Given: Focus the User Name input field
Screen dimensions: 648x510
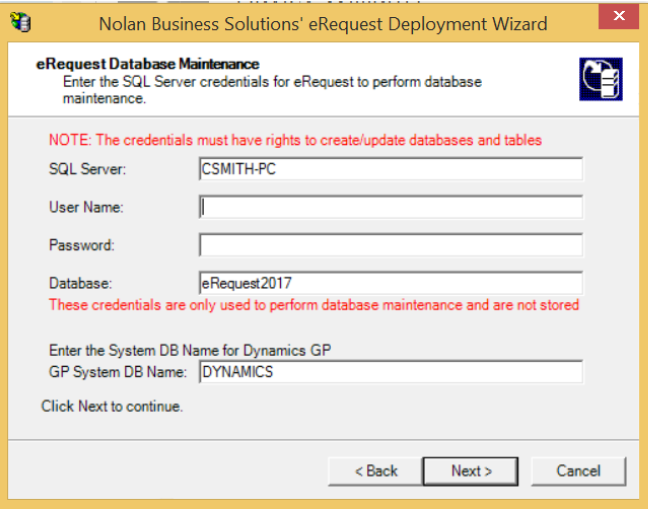Looking at the screenshot, I should (x=390, y=207).
